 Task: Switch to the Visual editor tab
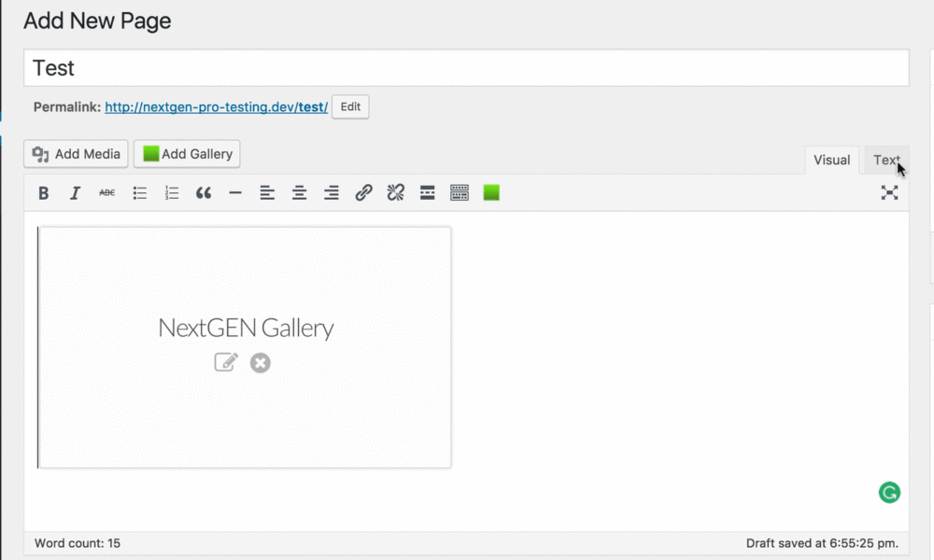(831, 161)
